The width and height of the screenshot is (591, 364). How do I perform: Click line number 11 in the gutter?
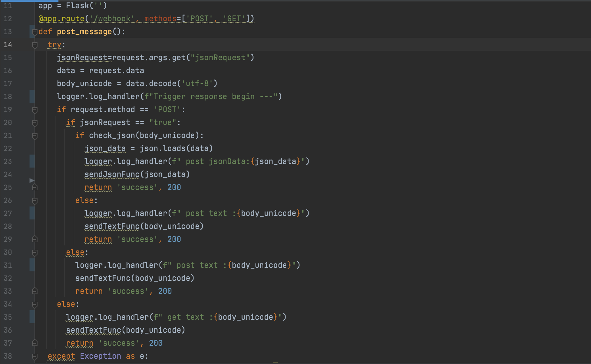(x=8, y=6)
